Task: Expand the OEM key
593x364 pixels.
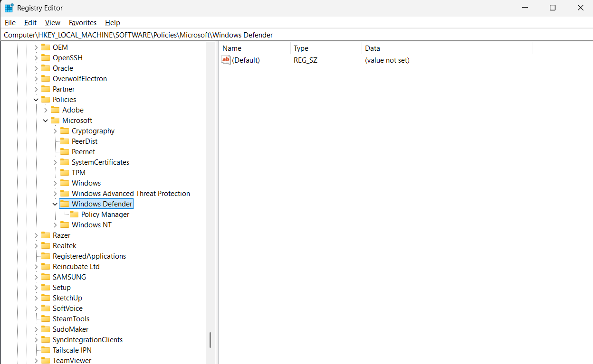Action: [36, 47]
